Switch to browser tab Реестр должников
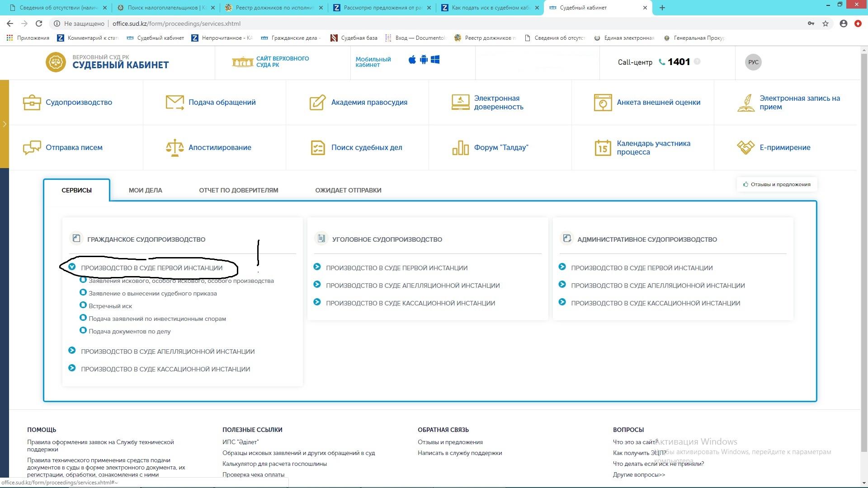 coord(274,8)
